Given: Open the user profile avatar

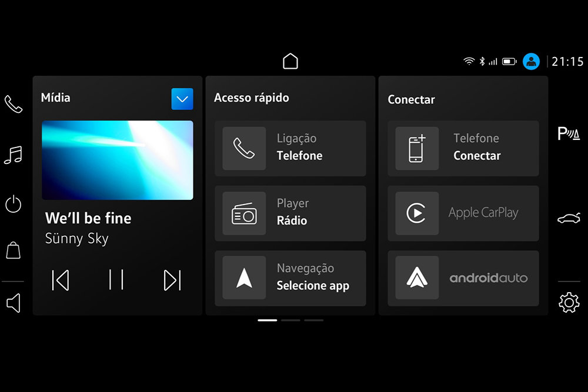Looking at the screenshot, I should click(x=531, y=61).
